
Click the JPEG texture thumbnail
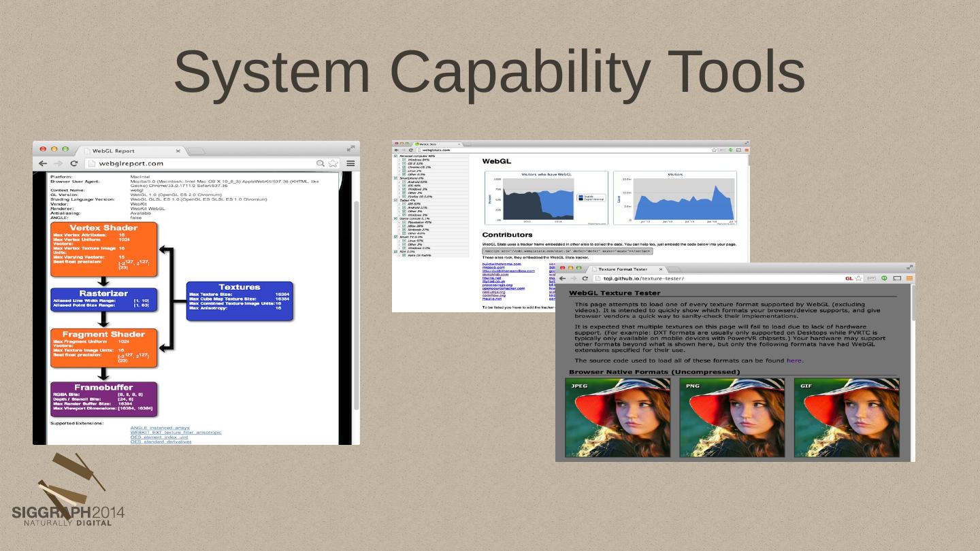point(618,418)
